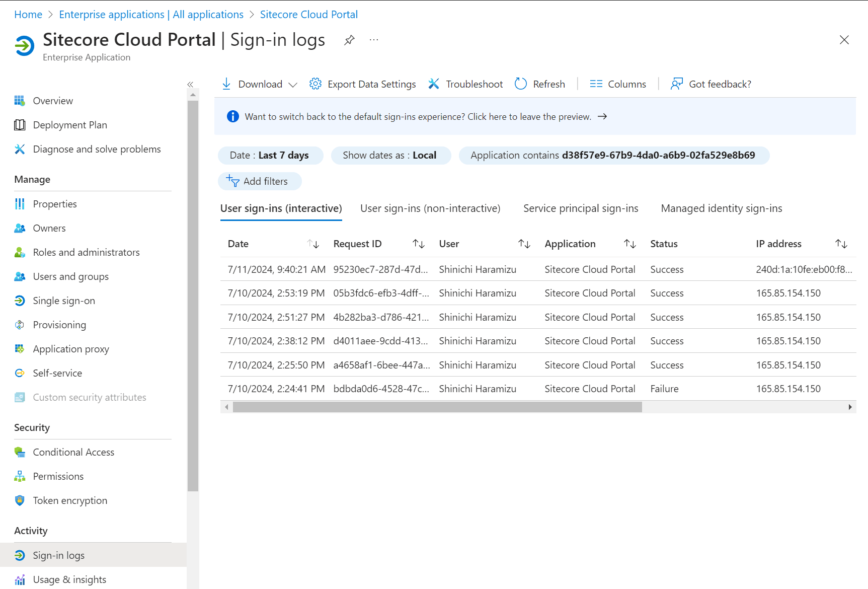Screen dimensions: 868x589
Task: Click the horizontal scrollbar right arrow
Action: pos(850,407)
